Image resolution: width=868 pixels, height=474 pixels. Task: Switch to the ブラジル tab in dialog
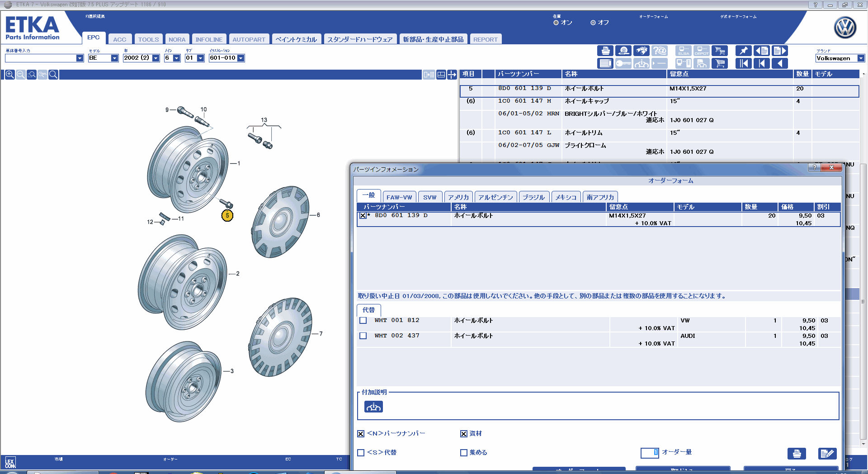pos(534,197)
